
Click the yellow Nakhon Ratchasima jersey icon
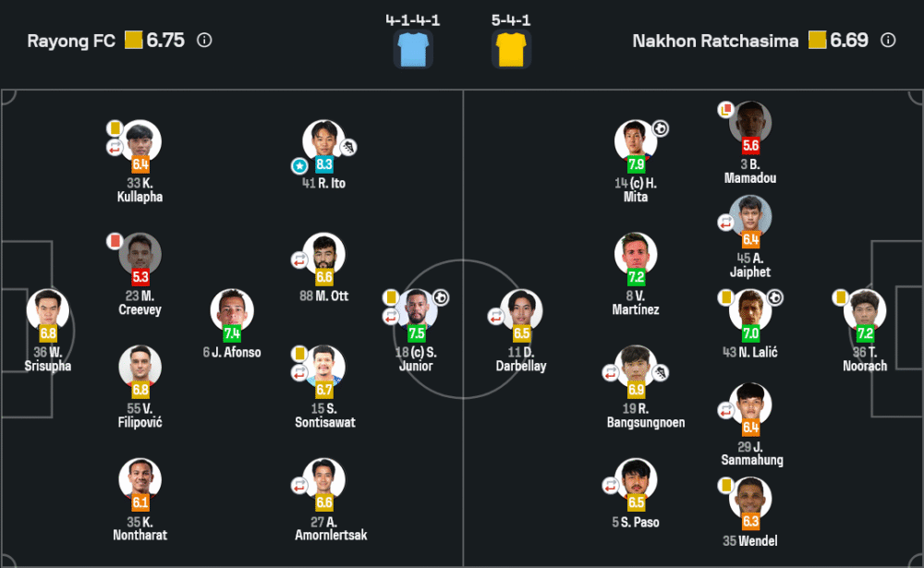tap(511, 48)
